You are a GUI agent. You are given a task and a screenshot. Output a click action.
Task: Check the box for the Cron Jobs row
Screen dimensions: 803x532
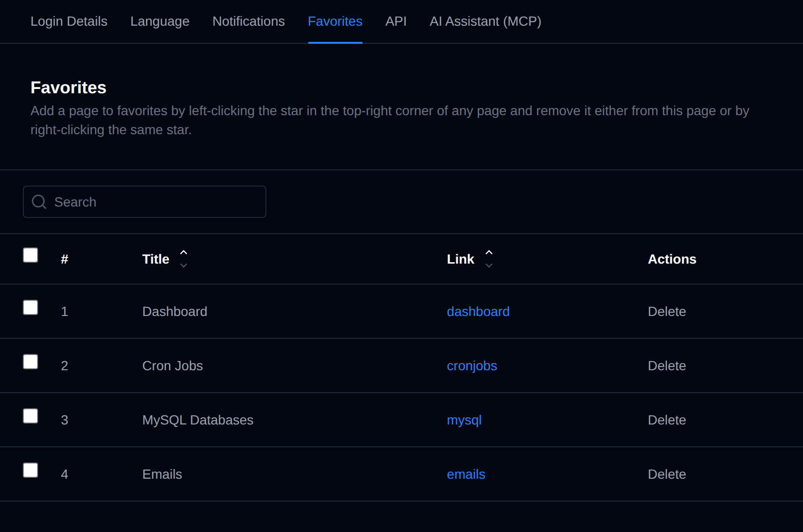coord(30,362)
